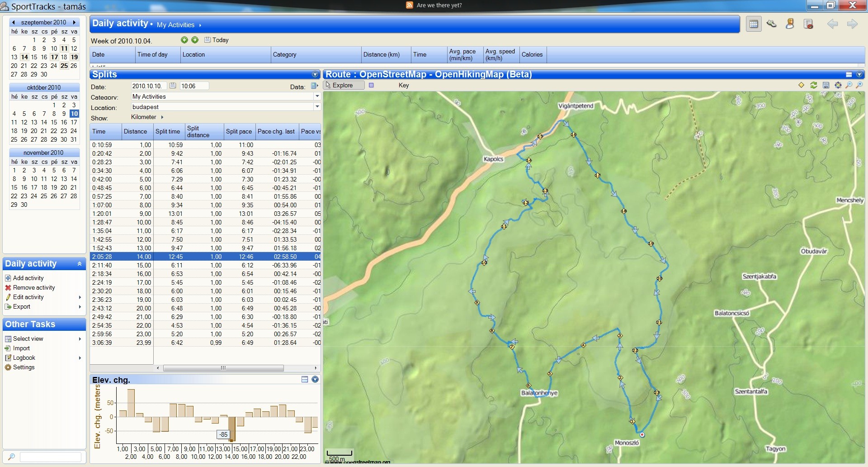Expand the Export submenu
868x467 pixels.
point(80,307)
